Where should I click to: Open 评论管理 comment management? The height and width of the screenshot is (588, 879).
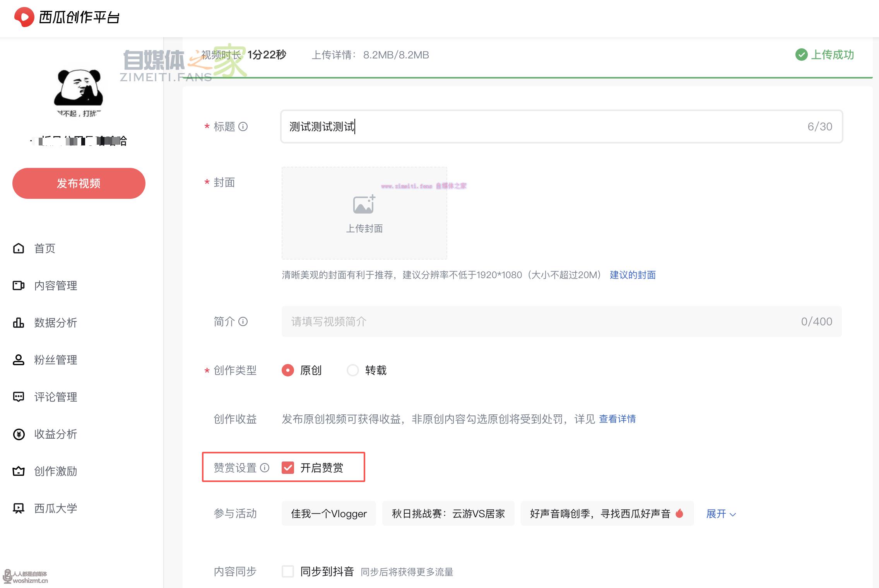click(x=55, y=397)
